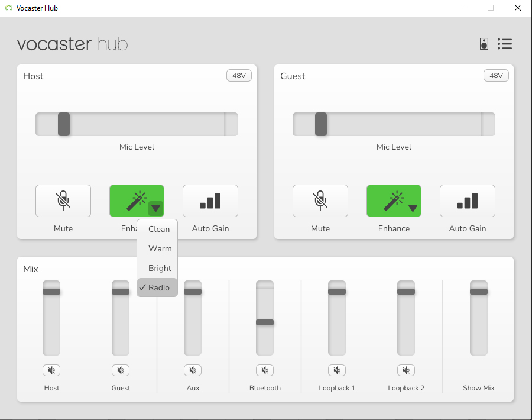Click the Host Mic Level slider handle
The image size is (532, 420).
[64, 124]
